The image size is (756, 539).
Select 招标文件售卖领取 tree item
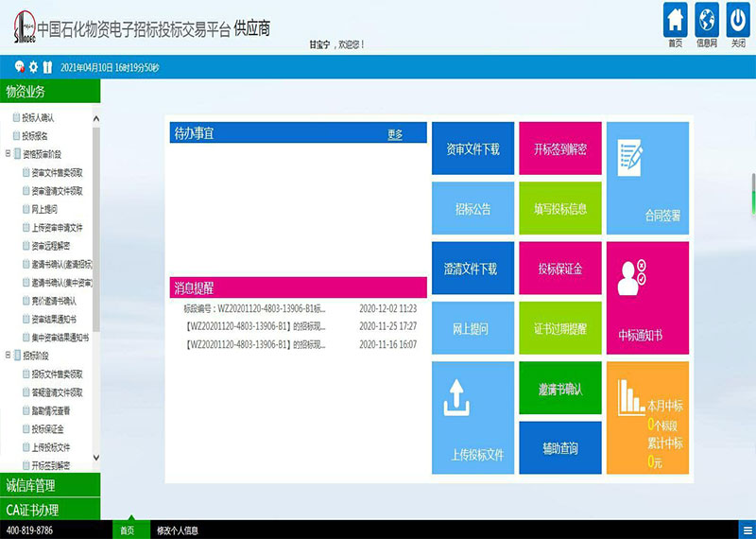click(x=57, y=374)
